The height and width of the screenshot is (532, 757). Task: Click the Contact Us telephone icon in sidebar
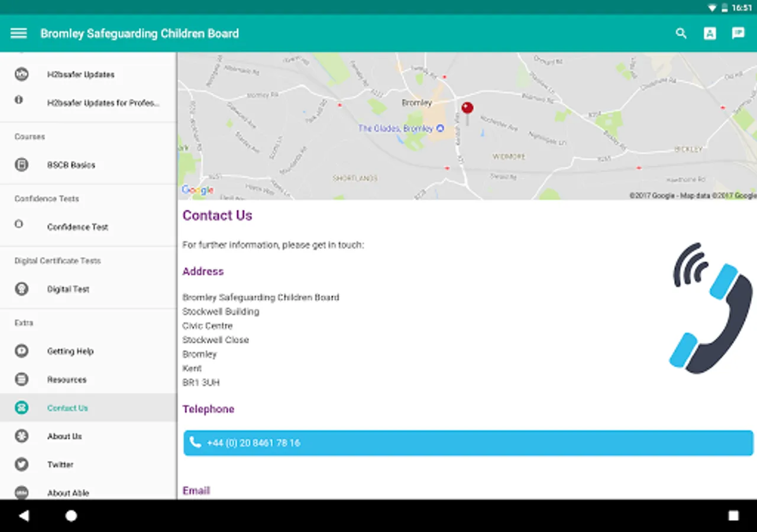pyautogui.click(x=21, y=408)
